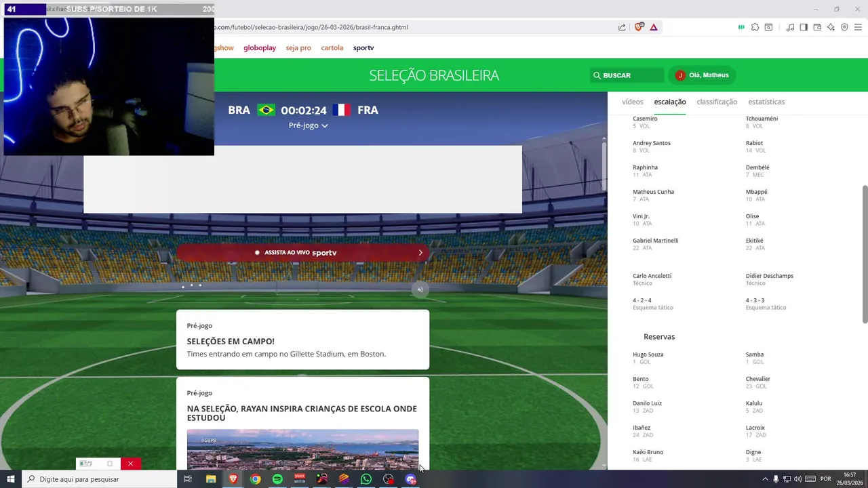Open File Explorer from the taskbar

click(x=211, y=479)
